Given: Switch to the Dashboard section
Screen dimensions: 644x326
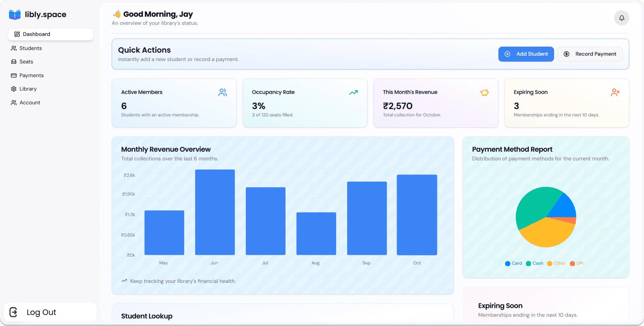Looking at the screenshot, I should tap(37, 34).
